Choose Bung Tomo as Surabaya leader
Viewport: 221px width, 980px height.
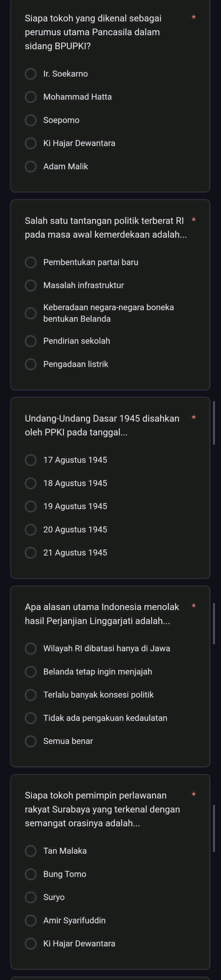click(30, 874)
